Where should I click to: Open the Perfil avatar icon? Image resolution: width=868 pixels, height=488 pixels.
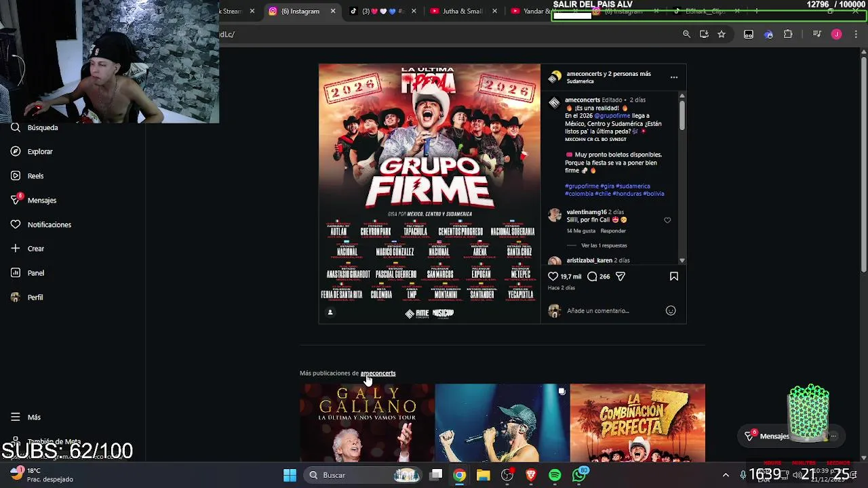point(16,297)
